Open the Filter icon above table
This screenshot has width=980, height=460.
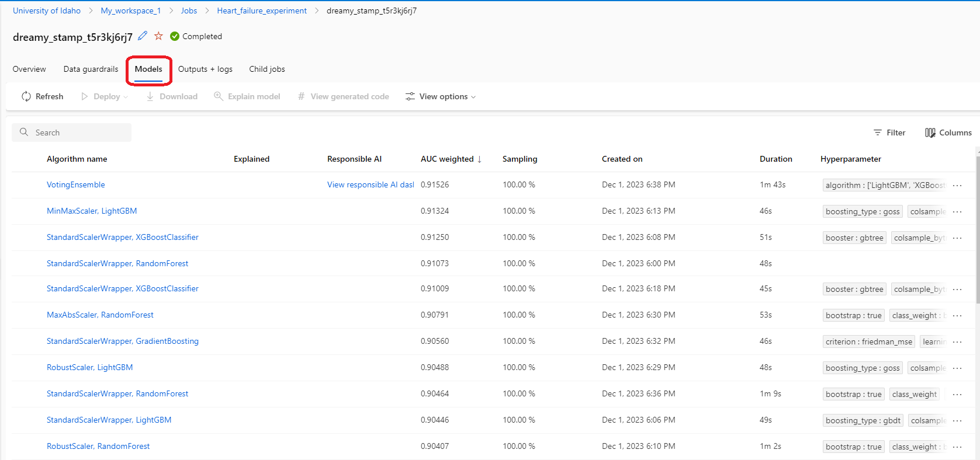pos(878,133)
